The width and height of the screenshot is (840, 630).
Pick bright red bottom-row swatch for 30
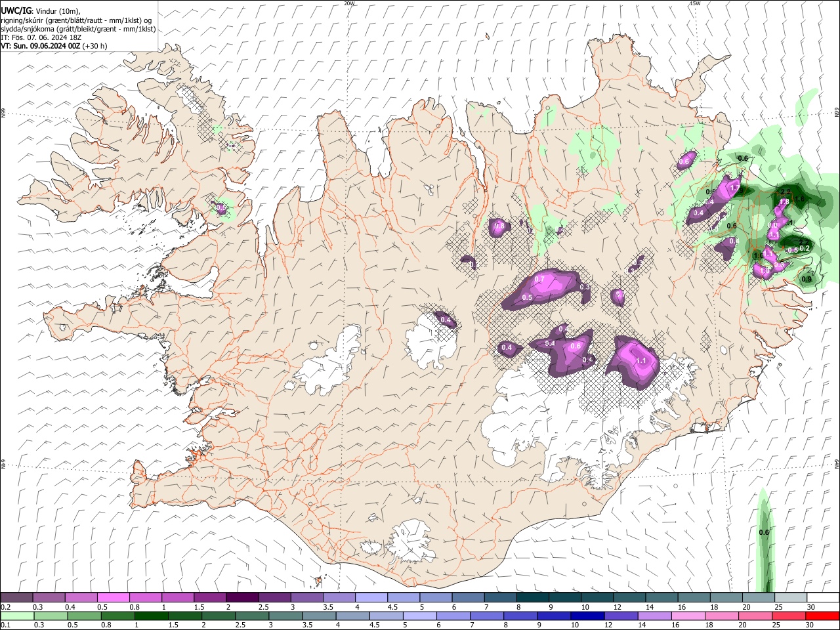pos(822,616)
